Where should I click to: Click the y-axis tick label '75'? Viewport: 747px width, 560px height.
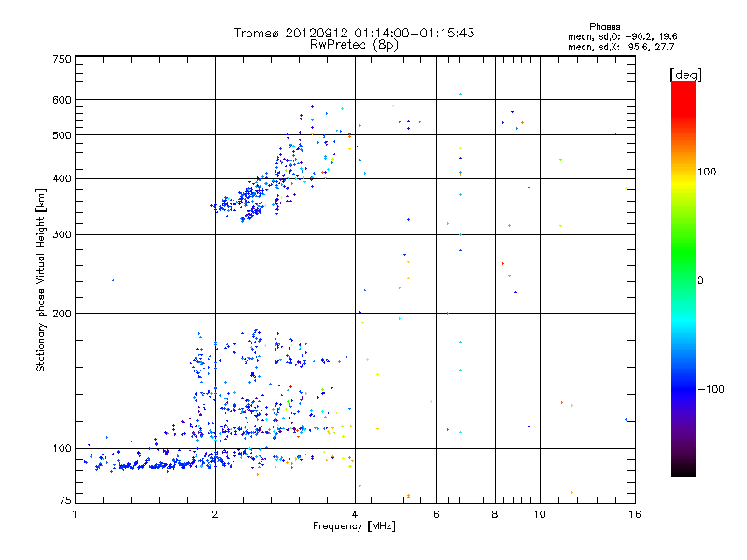65,500
